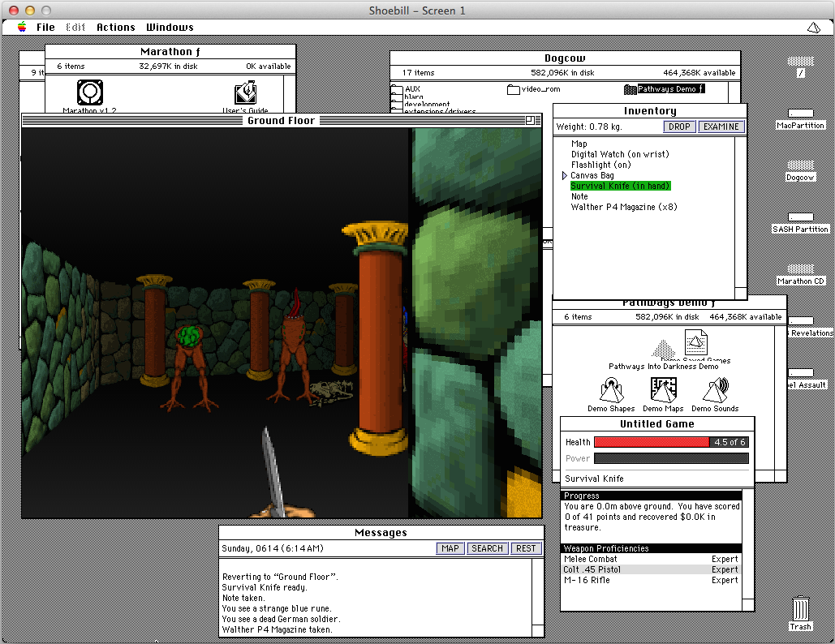Click the Pathways Into Darkness Demo icon
This screenshot has width=835, height=644.
tap(663, 350)
